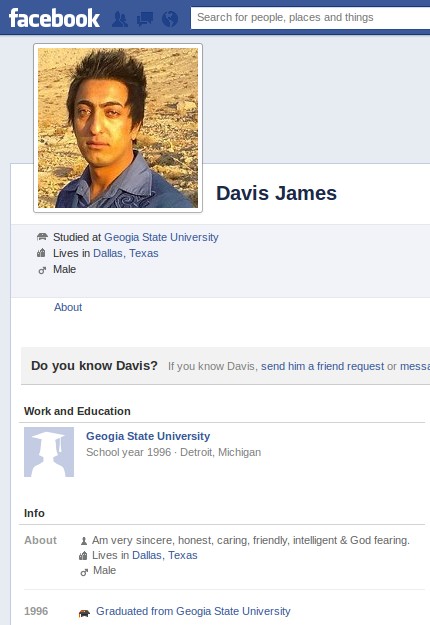Click the male gender symbol under header
430x625 pixels.
click(42, 270)
